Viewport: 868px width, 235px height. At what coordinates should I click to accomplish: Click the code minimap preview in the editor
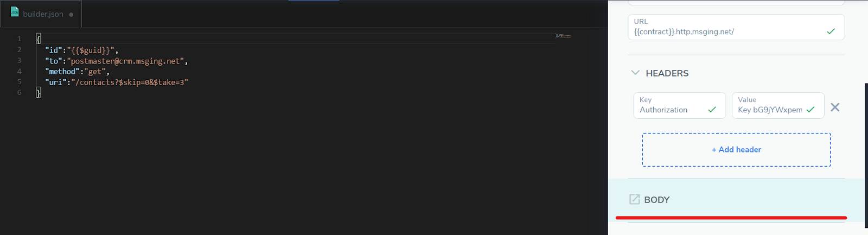564,36
